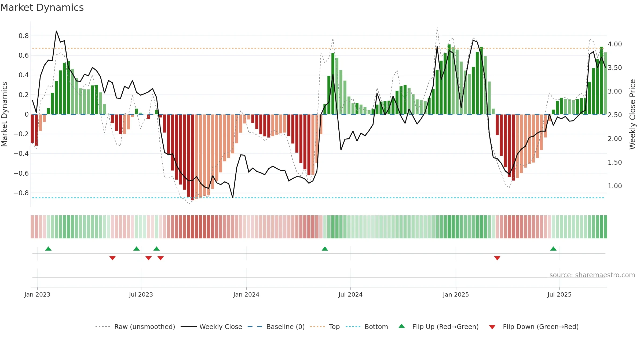Click the Market Dynamics y-axis title
644x362 pixels.
pyautogui.click(x=4, y=114)
